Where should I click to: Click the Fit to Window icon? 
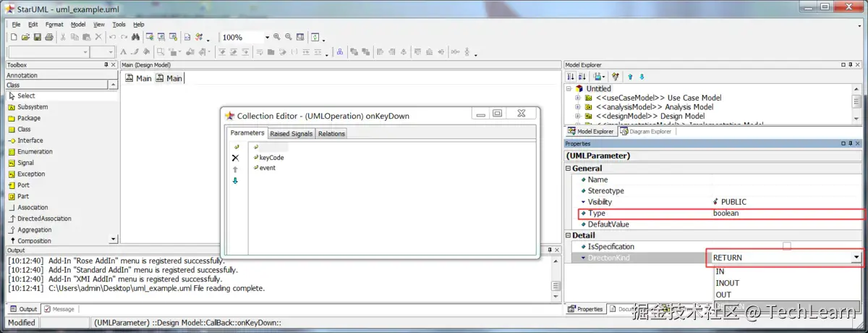[x=300, y=37]
